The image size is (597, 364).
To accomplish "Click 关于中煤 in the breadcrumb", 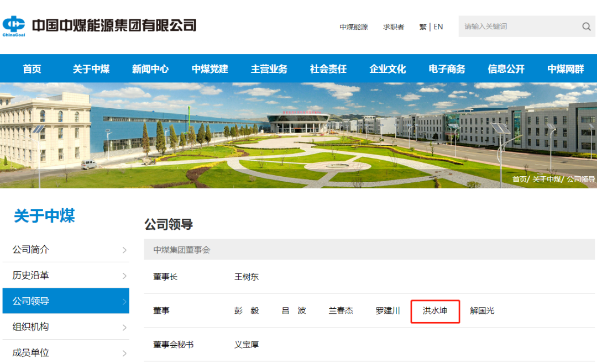I will coord(546,179).
